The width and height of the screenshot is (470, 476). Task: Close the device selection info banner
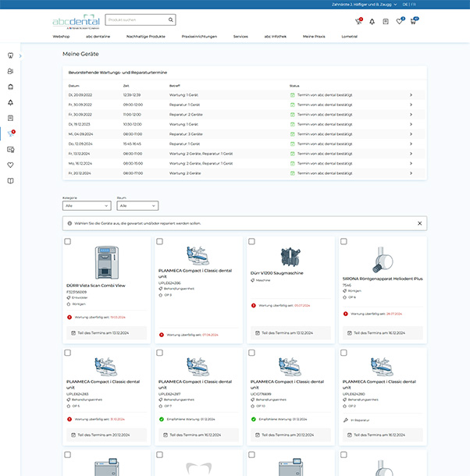click(419, 223)
